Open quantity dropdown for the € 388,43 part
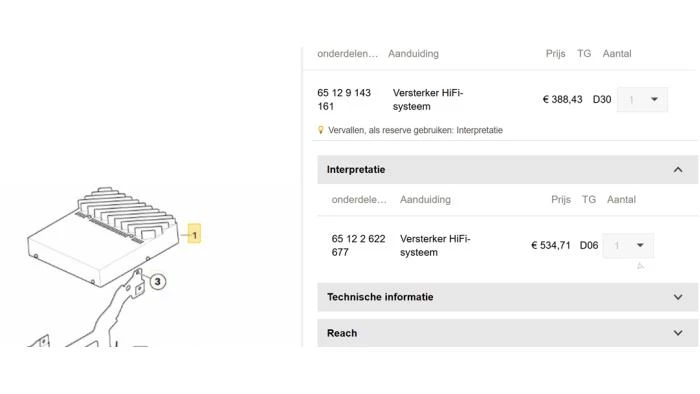The width and height of the screenshot is (700, 394). (x=642, y=100)
